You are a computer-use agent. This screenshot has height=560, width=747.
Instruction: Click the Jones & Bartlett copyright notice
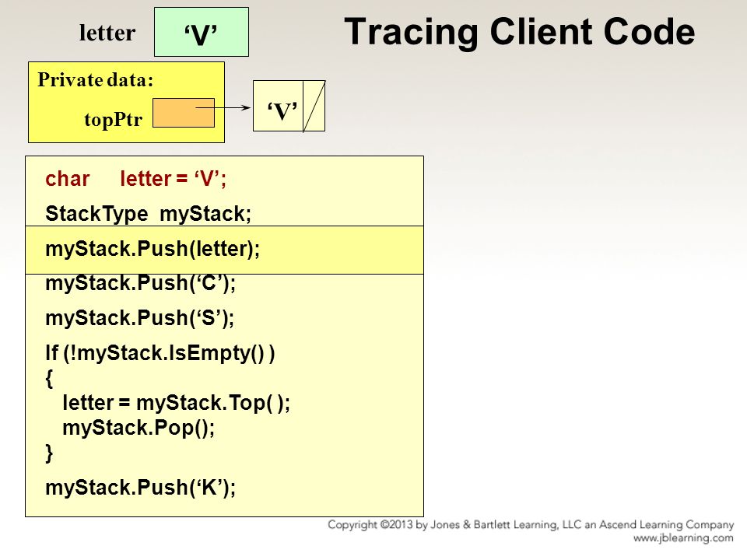pos(531,525)
